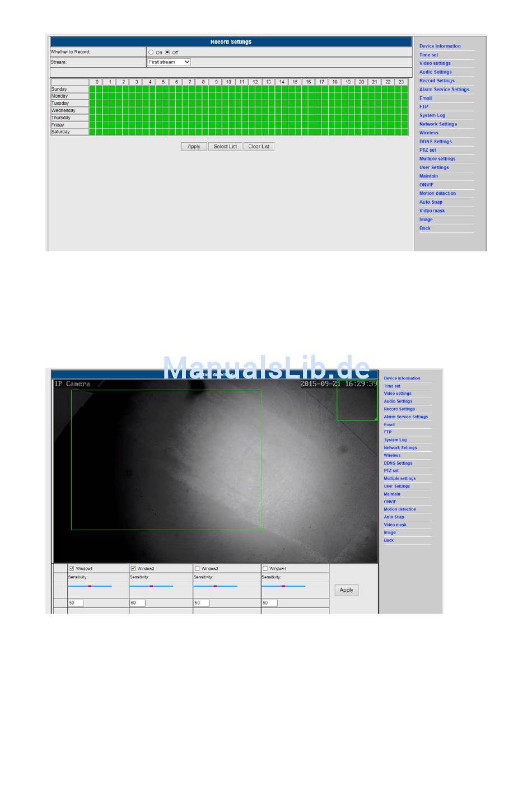This screenshot has width=532, height=795.
Task: Click the Sunday row label in schedule
Action: click(x=69, y=89)
